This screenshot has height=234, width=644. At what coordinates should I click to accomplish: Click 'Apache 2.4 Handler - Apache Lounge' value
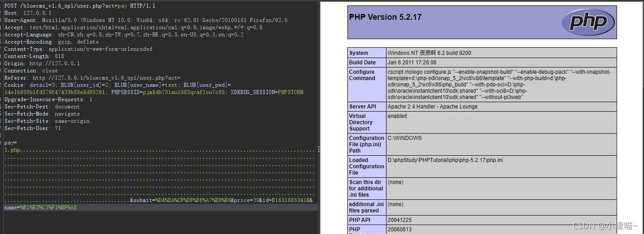[x=501, y=107]
